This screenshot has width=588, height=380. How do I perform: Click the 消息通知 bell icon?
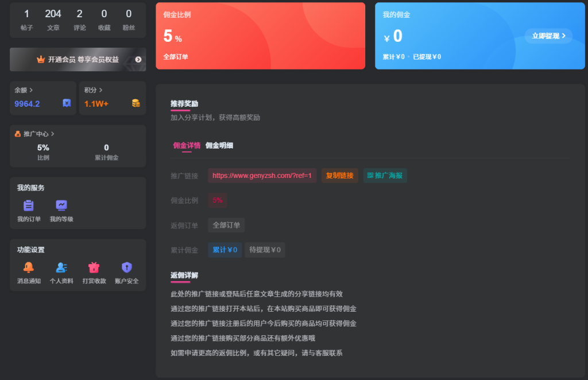click(28, 267)
